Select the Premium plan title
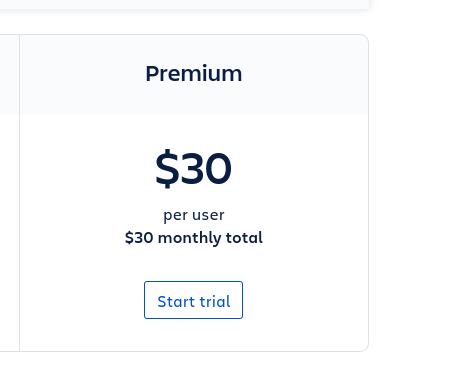This screenshot has height=375, width=454. (194, 74)
